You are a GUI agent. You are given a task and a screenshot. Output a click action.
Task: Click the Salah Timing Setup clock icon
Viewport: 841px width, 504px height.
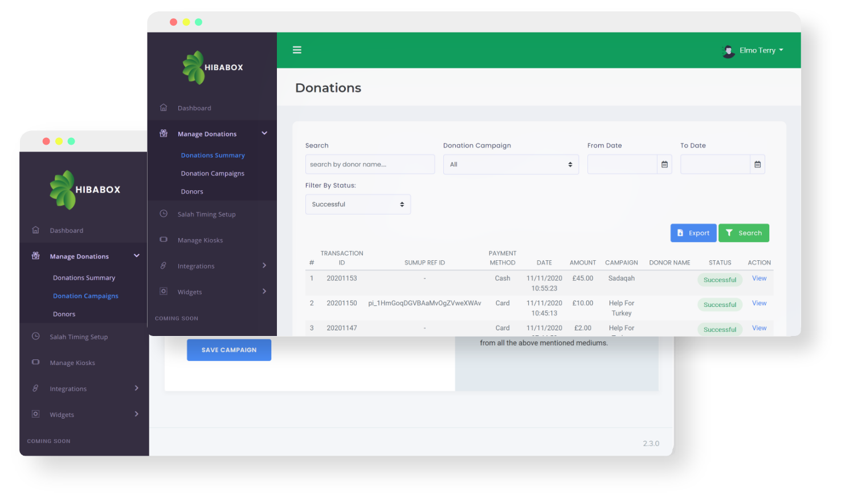[x=164, y=214]
